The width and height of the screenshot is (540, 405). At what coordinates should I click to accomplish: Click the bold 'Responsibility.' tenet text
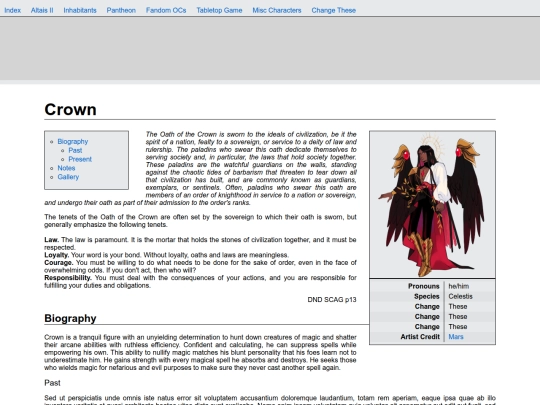(68, 278)
